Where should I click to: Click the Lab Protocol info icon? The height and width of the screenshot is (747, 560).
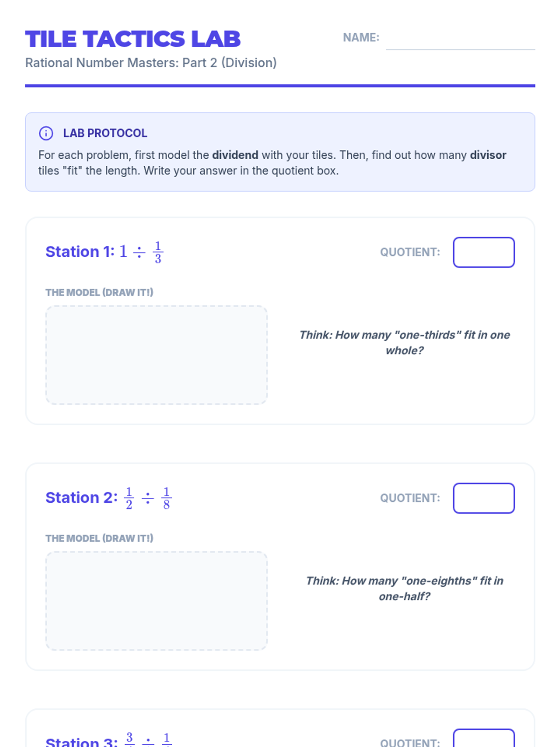(46, 133)
